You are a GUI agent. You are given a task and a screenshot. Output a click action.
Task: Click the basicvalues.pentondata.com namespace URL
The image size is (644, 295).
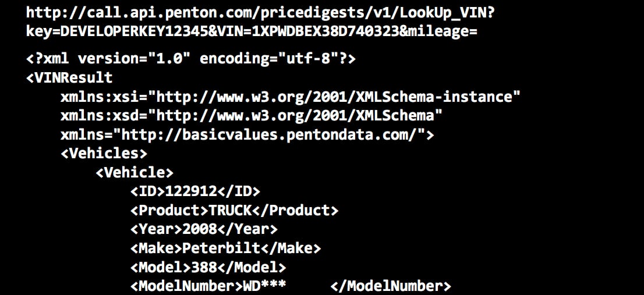click(x=270, y=134)
